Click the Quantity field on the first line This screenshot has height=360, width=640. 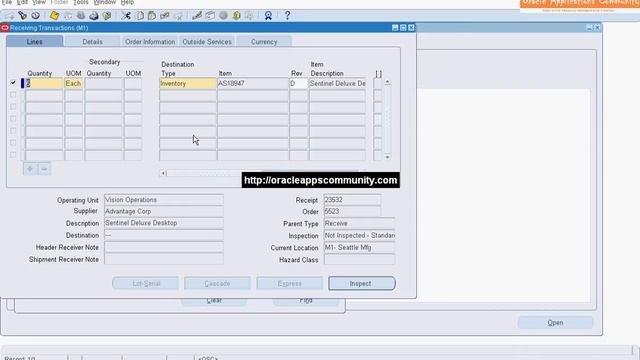point(44,83)
